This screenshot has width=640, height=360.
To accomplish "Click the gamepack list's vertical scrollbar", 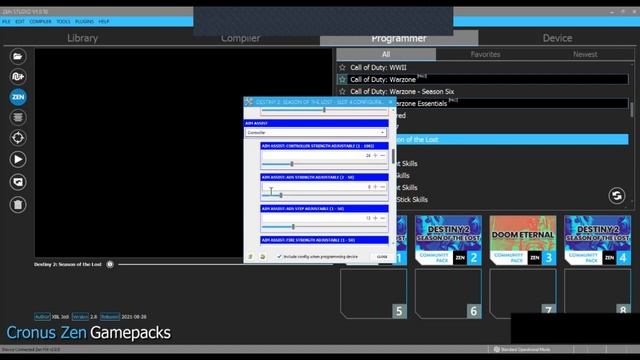I will (632, 109).
